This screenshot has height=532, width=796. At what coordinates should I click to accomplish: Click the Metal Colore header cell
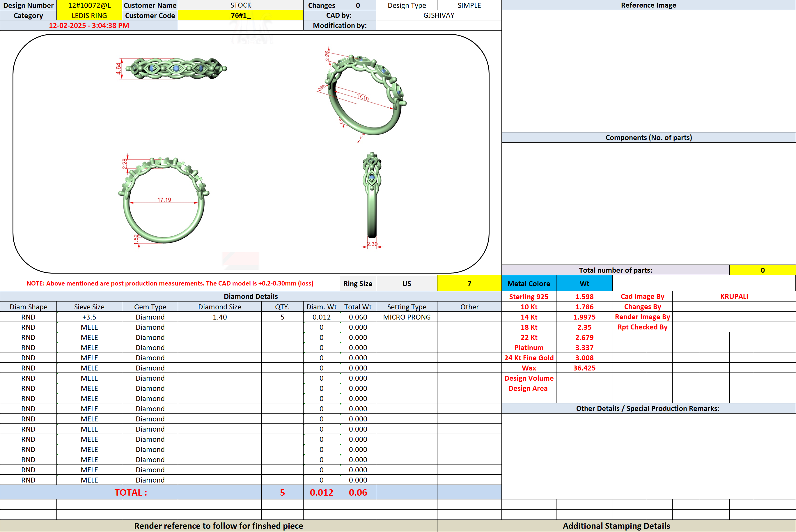coord(529,283)
